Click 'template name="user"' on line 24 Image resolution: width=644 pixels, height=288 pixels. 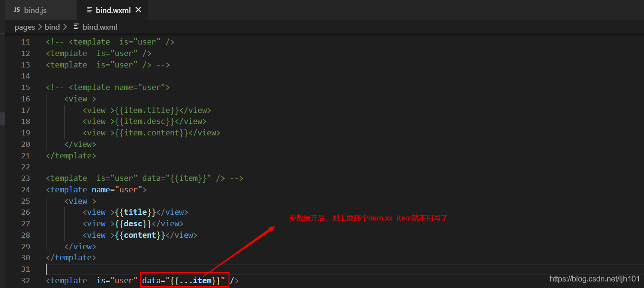point(96,189)
